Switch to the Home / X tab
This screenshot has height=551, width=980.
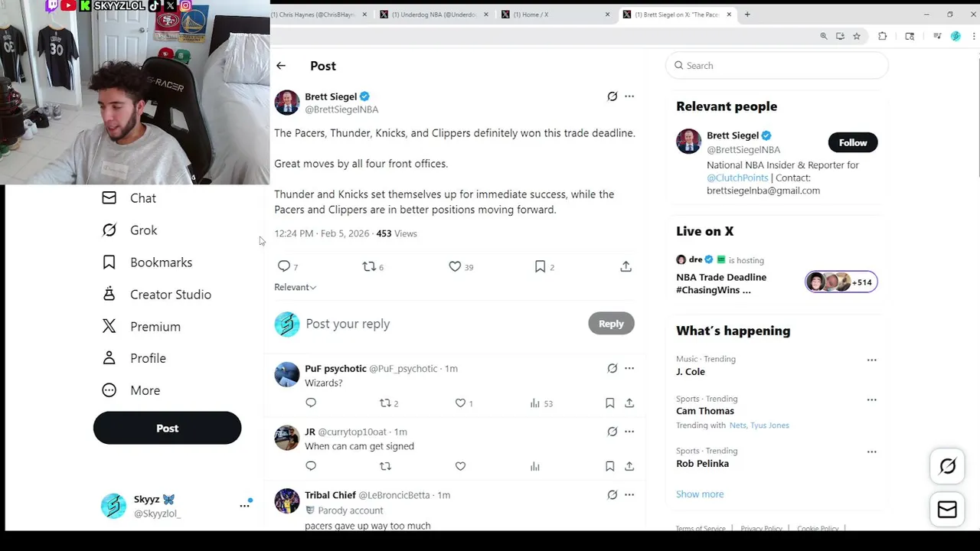pyautogui.click(x=551, y=15)
